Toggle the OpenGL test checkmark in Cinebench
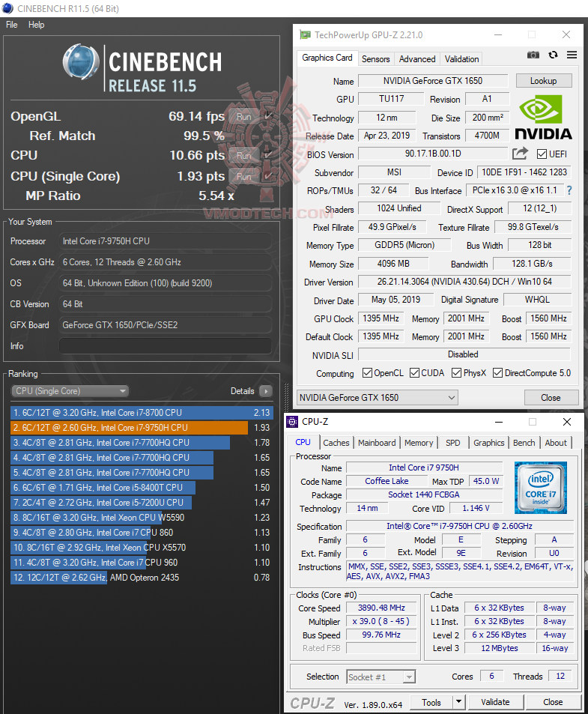Image resolution: width=588 pixels, height=714 pixels. point(268,116)
